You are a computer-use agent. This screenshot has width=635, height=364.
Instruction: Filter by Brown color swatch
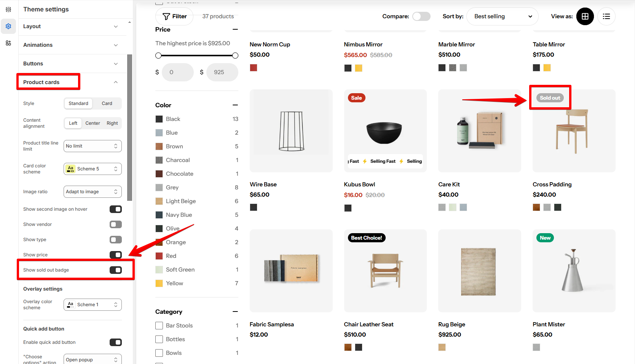point(159,146)
